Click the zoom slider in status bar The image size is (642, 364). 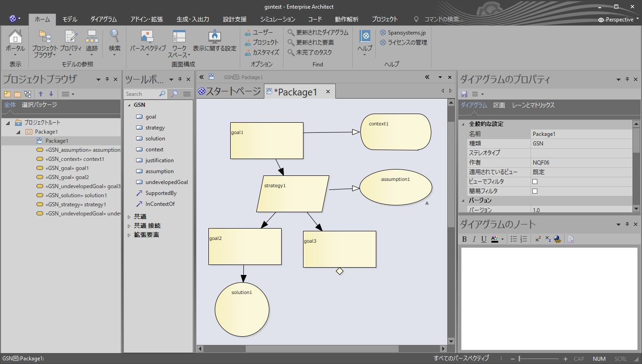coord(539,359)
